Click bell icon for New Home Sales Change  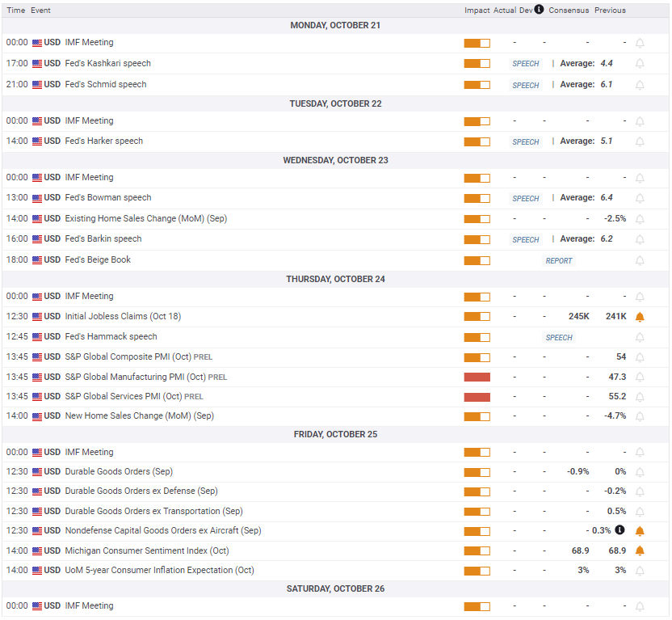coord(640,416)
